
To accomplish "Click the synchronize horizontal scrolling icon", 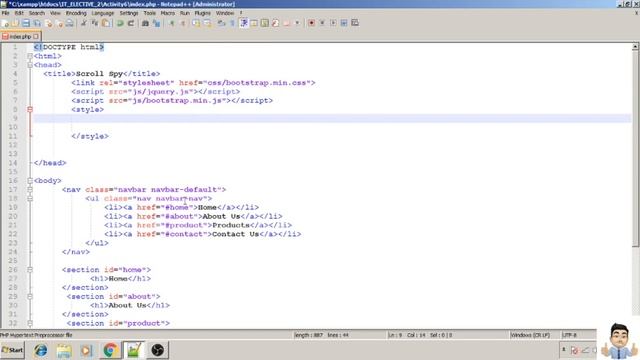I will tap(208, 23).
